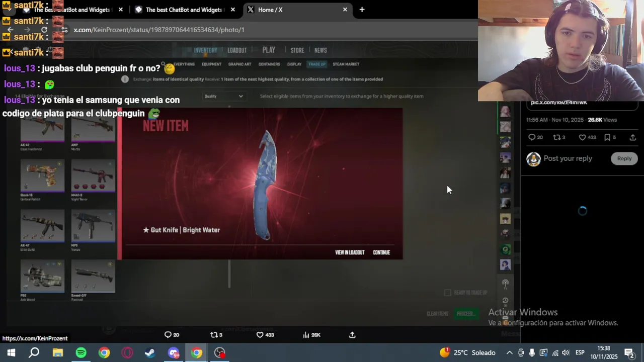Click CONTINUE on the New Item popup
The image size is (644, 362).
(x=381, y=252)
